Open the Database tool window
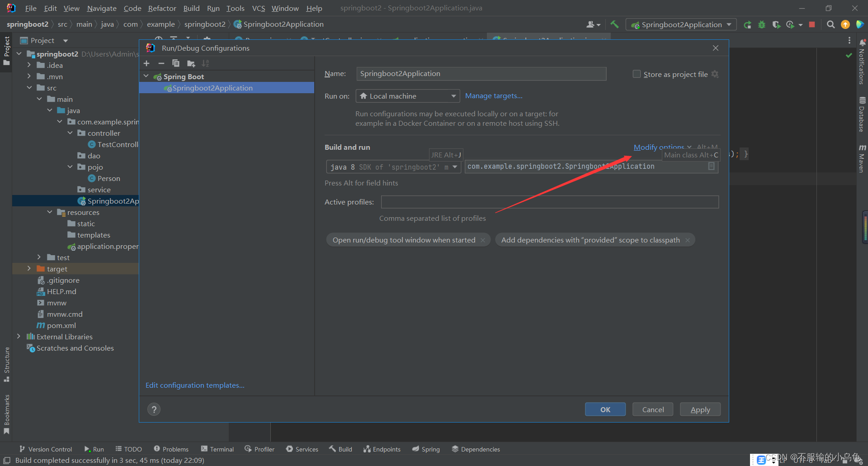This screenshot has height=466, width=868. click(862, 114)
